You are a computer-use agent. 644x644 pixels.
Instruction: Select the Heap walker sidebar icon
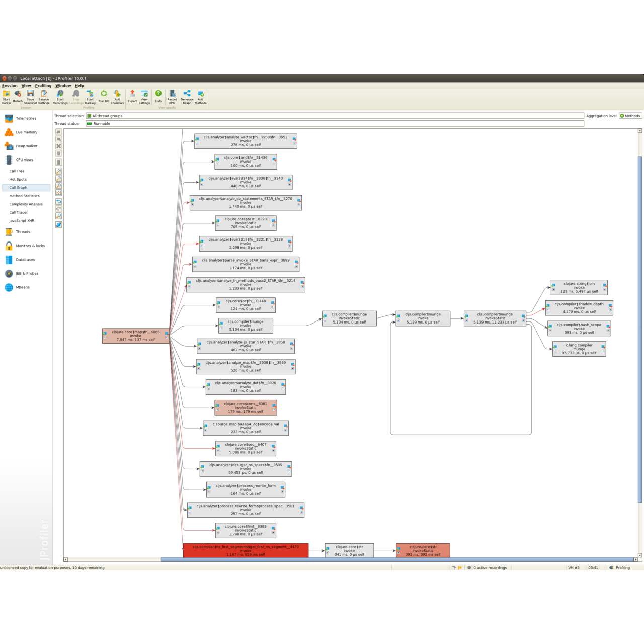(9, 146)
